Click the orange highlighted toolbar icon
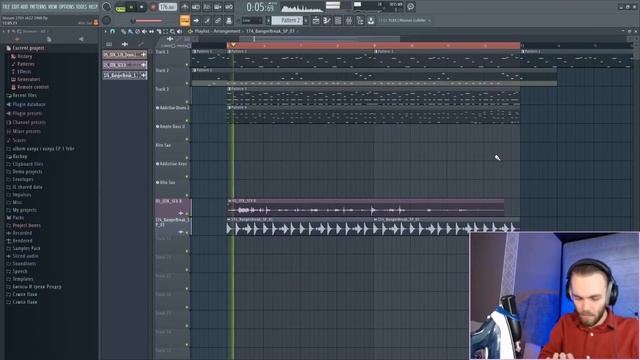Screen dimensions: 640x360 (x=185, y=20)
